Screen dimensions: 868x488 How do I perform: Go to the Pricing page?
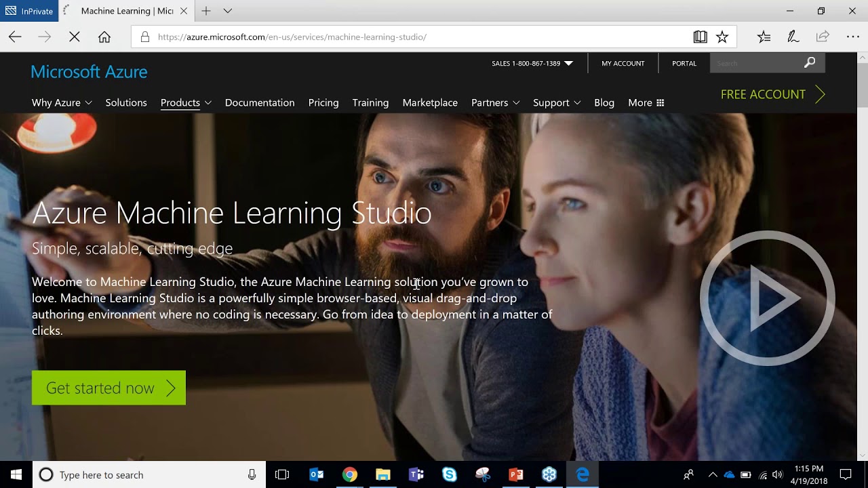click(323, 103)
